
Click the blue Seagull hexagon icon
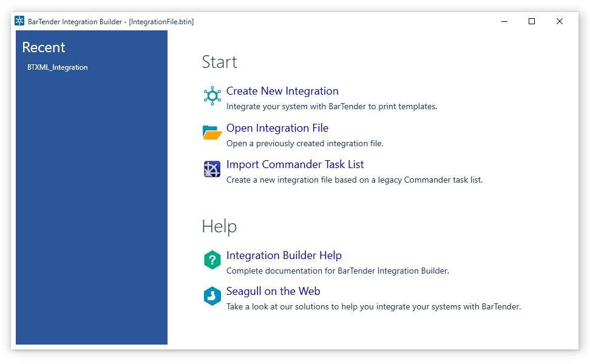point(212,296)
